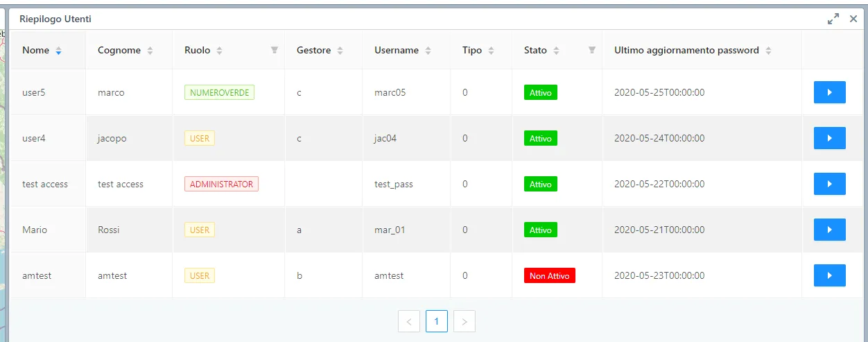The width and height of the screenshot is (868, 342).
Task: Click Gestore value b in amtest row
Action: [300, 275]
